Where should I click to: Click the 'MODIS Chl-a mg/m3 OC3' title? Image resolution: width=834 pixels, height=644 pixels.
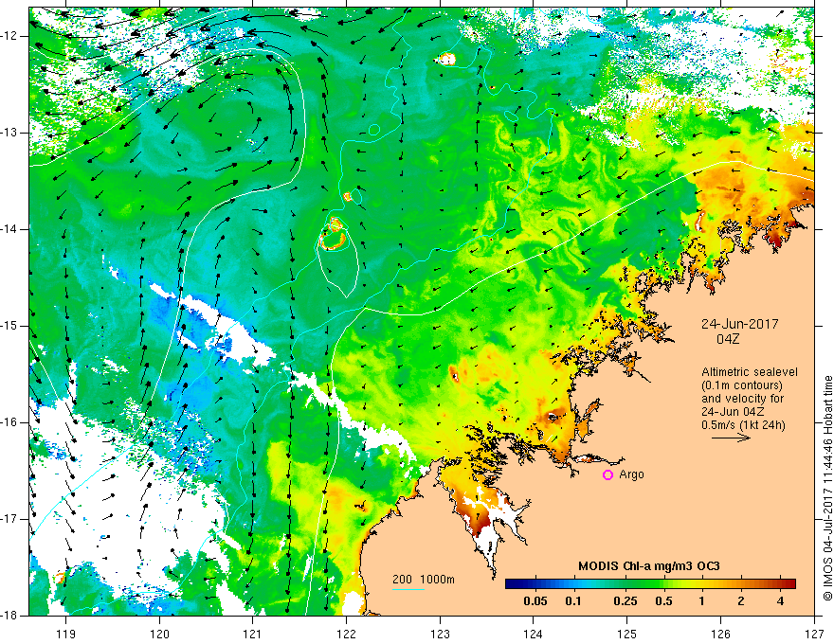click(x=649, y=566)
